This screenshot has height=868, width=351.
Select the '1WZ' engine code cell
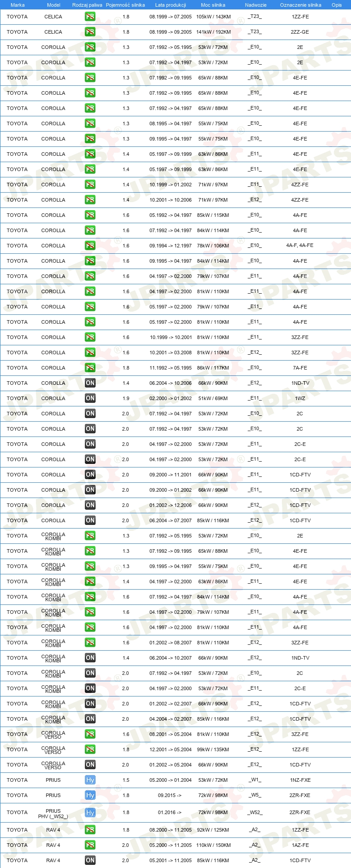[300, 398]
